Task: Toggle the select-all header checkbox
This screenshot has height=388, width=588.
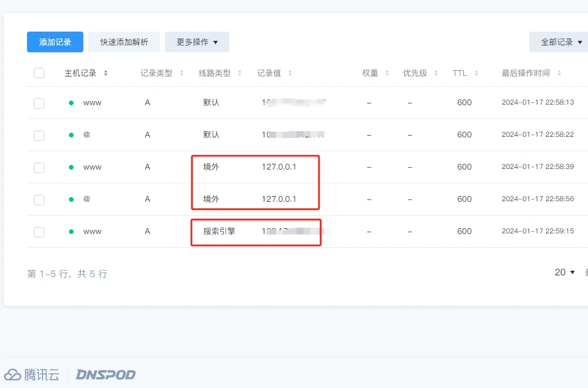Action: click(39, 73)
